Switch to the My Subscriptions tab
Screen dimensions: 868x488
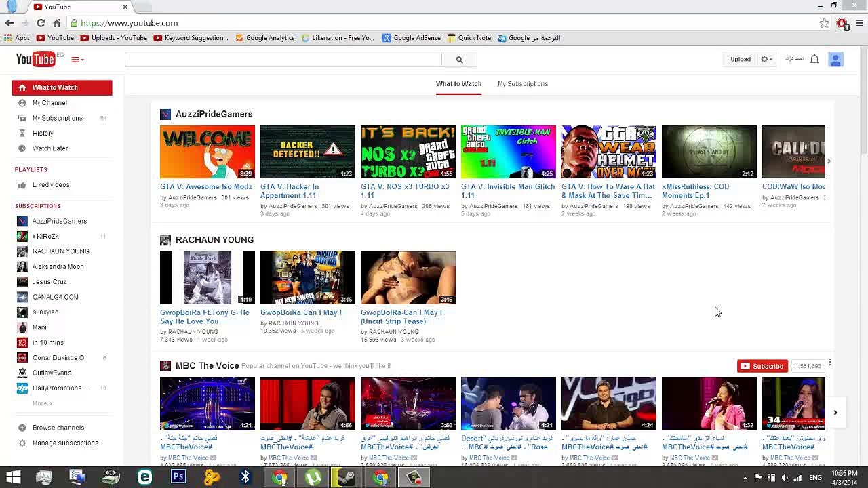(523, 84)
